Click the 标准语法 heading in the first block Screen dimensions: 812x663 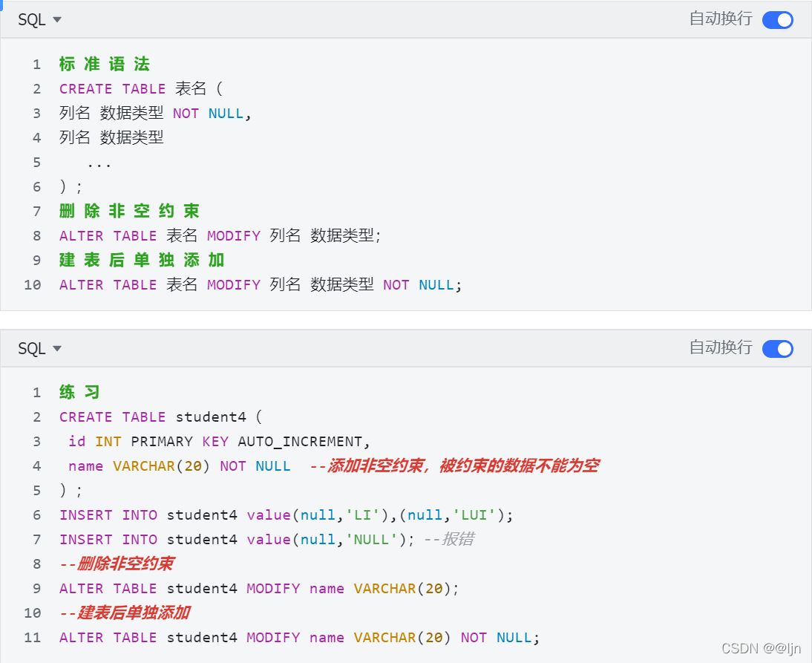[105, 65]
